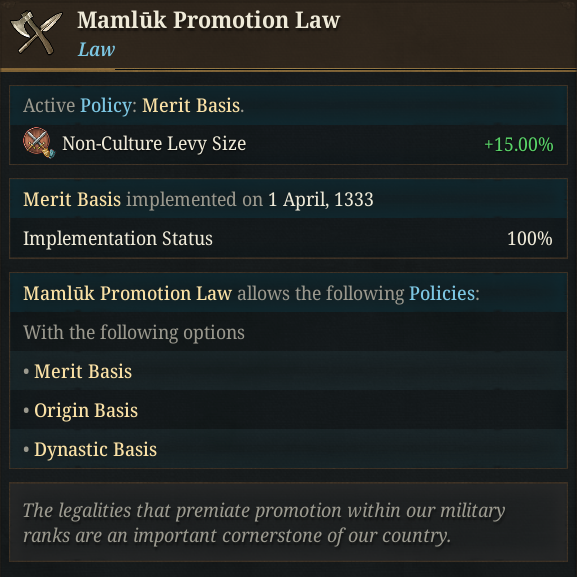Click the gold progress line under header
The height and width of the screenshot is (577, 577).
(58, 69)
